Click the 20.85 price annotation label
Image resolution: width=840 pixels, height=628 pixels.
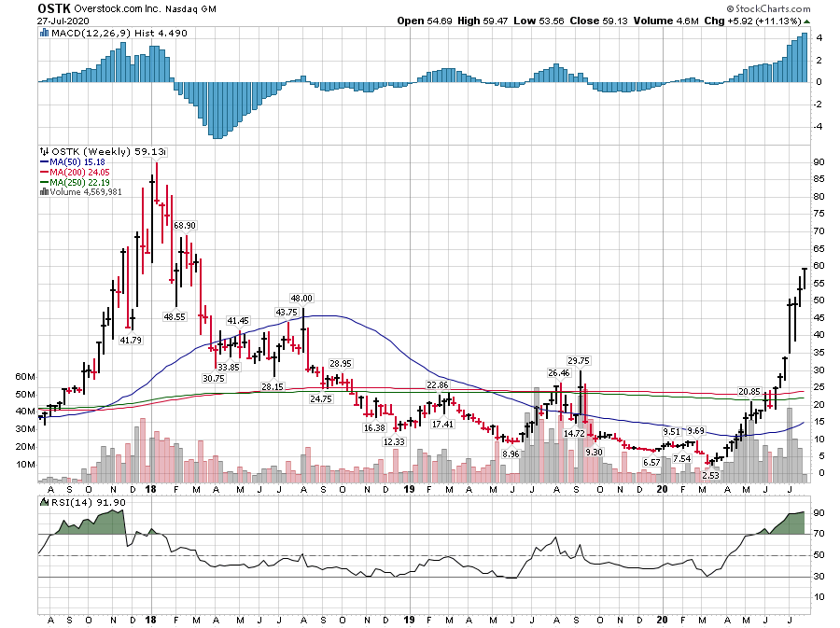click(x=749, y=391)
